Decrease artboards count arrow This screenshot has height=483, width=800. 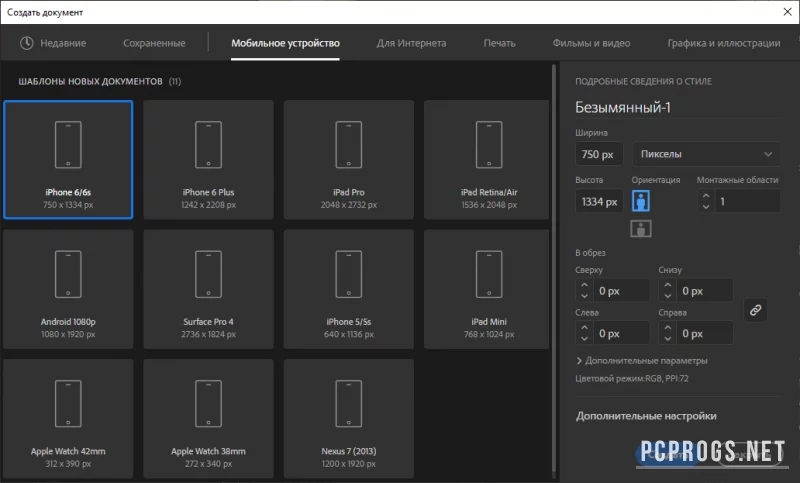[706, 207]
